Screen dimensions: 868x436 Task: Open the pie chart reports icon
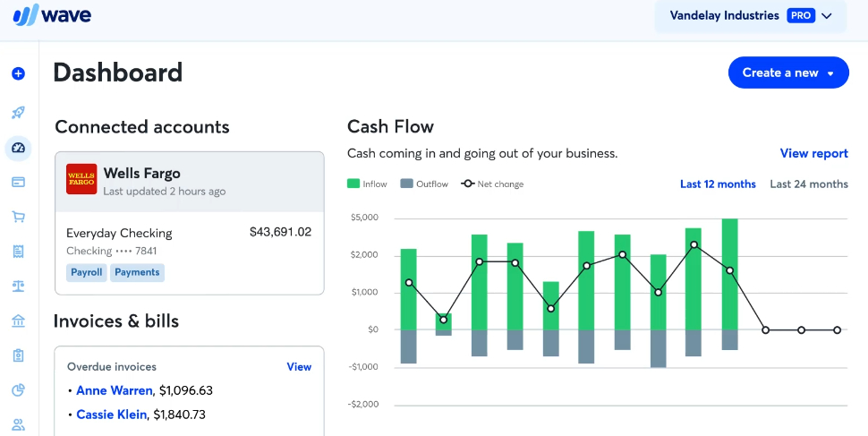point(18,390)
